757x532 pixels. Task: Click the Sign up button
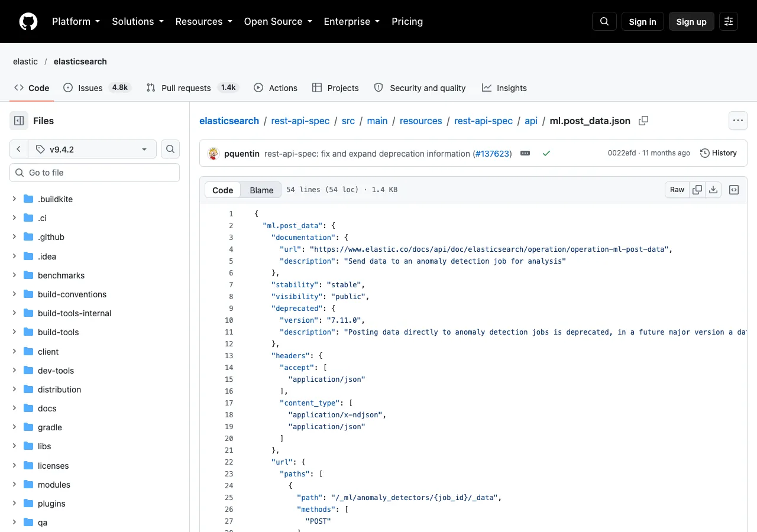tap(691, 21)
